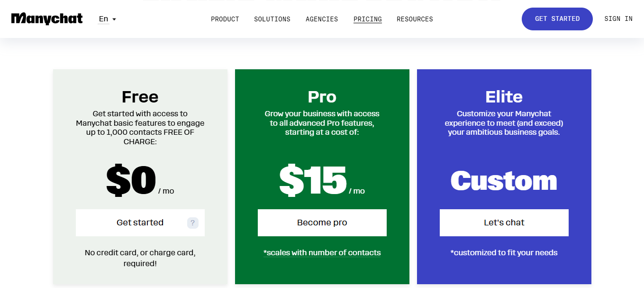Open the Product menu
The width and height of the screenshot is (644, 288).
pos(225,19)
